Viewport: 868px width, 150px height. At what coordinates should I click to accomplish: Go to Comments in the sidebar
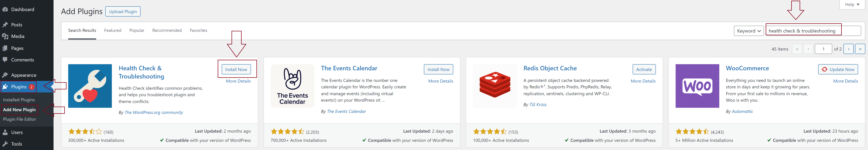pos(22,60)
